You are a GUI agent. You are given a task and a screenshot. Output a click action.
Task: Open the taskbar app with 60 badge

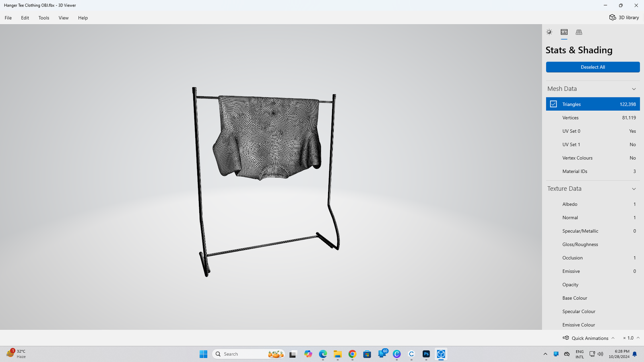(x=382, y=354)
